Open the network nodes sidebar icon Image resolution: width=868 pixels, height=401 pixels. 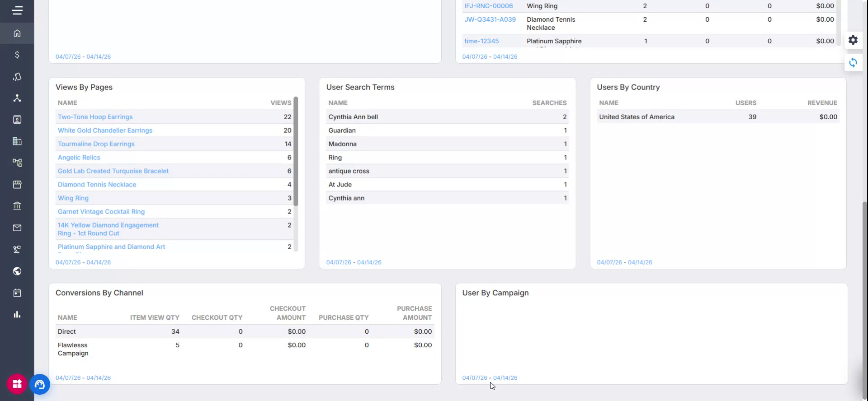click(17, 98)
